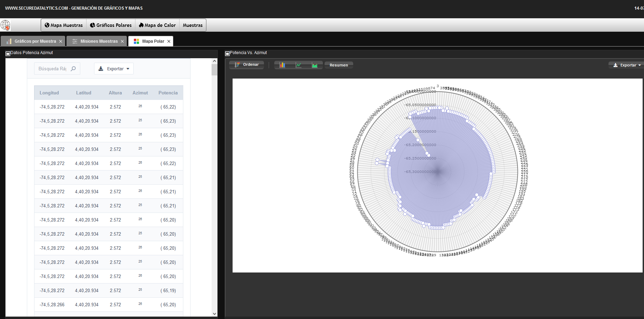
Task: Sort by Azimut column header
Action: (140, 93)
